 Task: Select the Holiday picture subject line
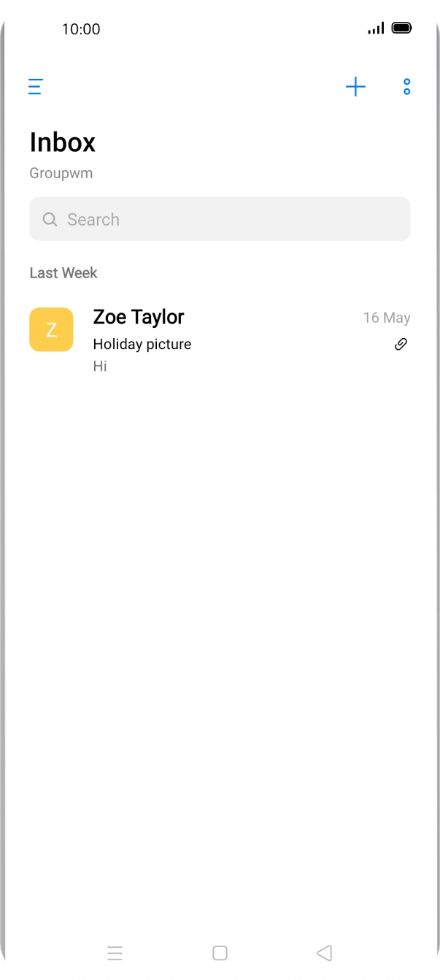coord(142,344)
